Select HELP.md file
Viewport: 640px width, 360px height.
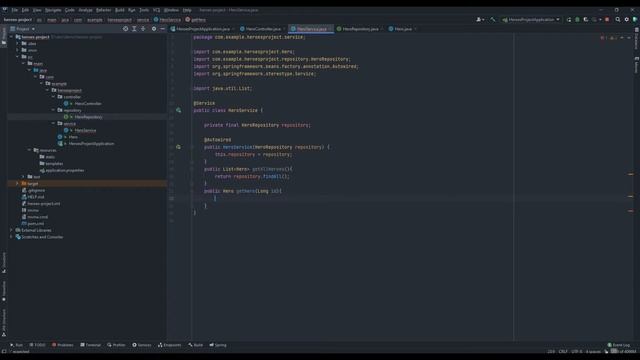pyautogui.click(x=36, y=197)
